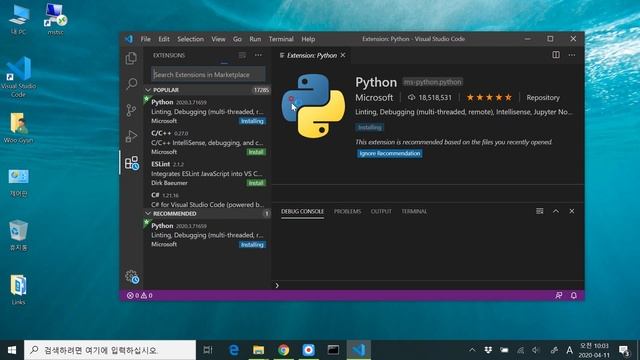This screenshot has width=640, height=360.
Task: Open File Explorer from taskbar
Action: [x=258, y=350]
